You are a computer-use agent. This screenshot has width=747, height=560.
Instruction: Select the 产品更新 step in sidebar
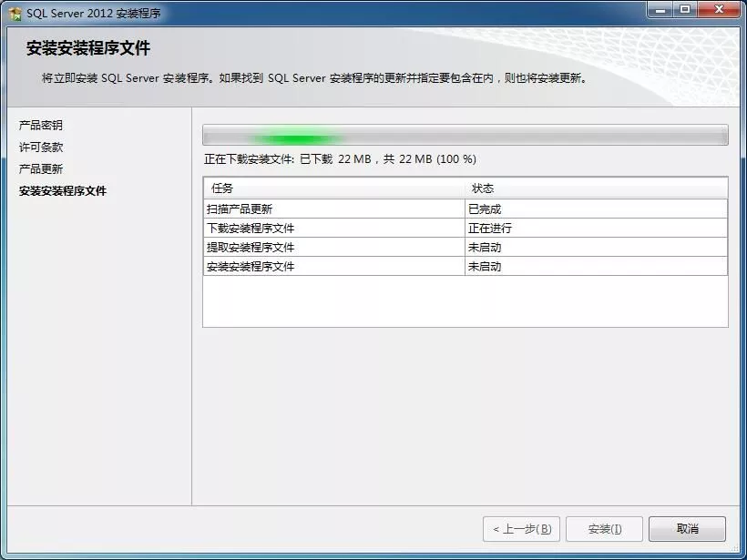coord(41,169)
